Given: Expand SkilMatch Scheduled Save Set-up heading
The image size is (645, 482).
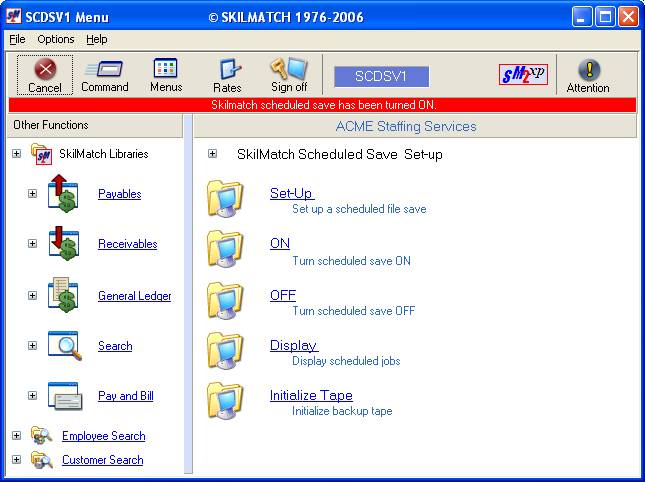Looking at the screenshot, I should pos(212,154).
